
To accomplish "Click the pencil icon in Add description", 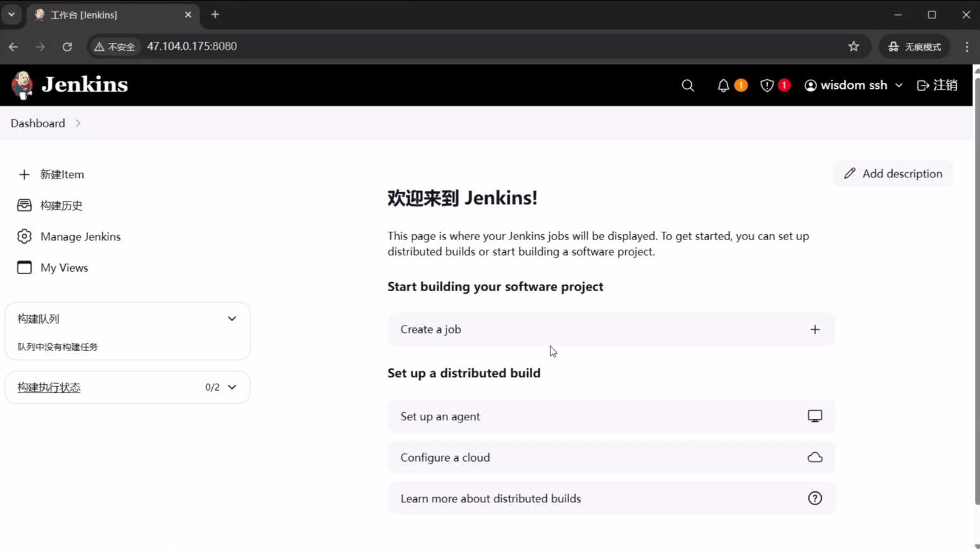I will click(x=850, y=174).
